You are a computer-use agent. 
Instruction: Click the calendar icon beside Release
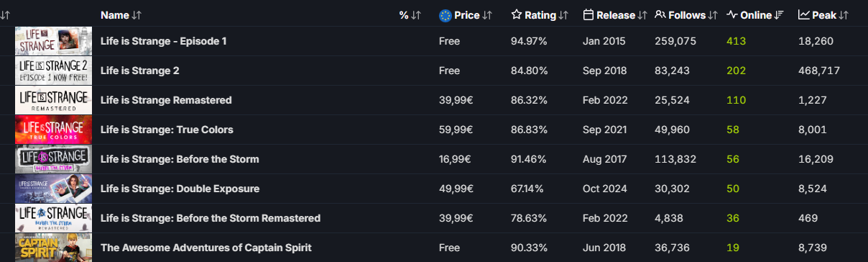coord(588,14)
